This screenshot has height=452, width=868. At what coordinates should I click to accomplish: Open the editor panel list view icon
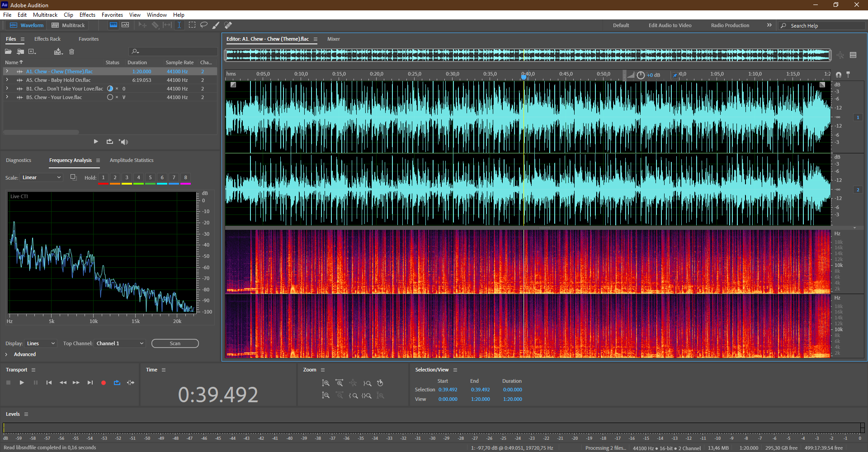click(x=853, y=55)
